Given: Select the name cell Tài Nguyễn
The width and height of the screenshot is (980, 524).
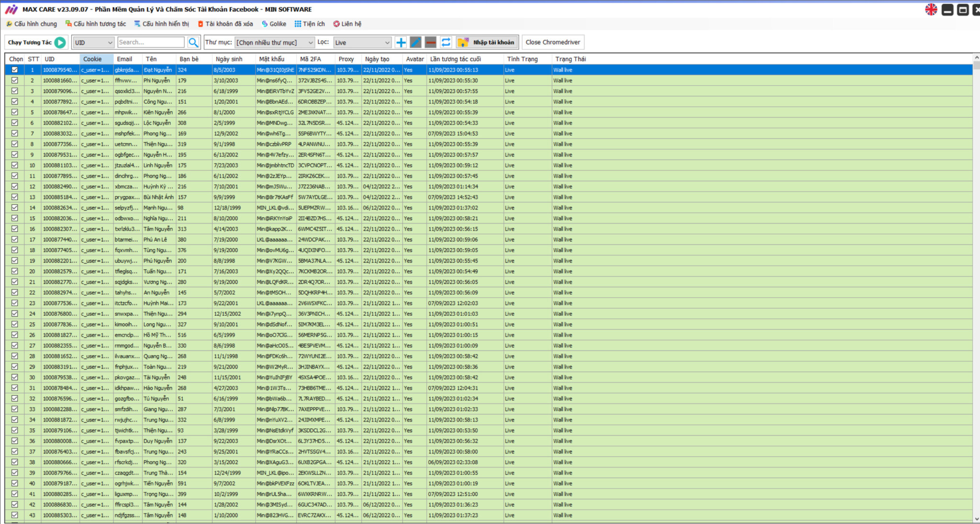Looking at the screenshot, I should (159, 378).
